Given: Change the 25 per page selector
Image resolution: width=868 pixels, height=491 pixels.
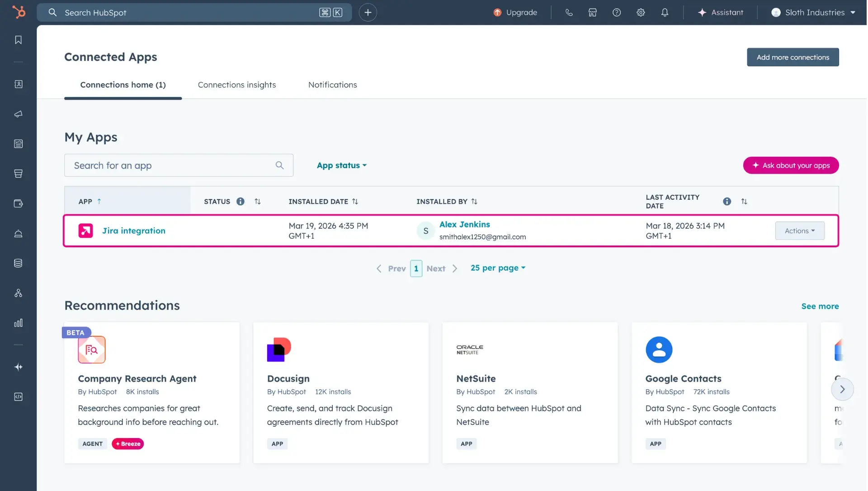Looking at the screenshot, I should click(497, 268).
